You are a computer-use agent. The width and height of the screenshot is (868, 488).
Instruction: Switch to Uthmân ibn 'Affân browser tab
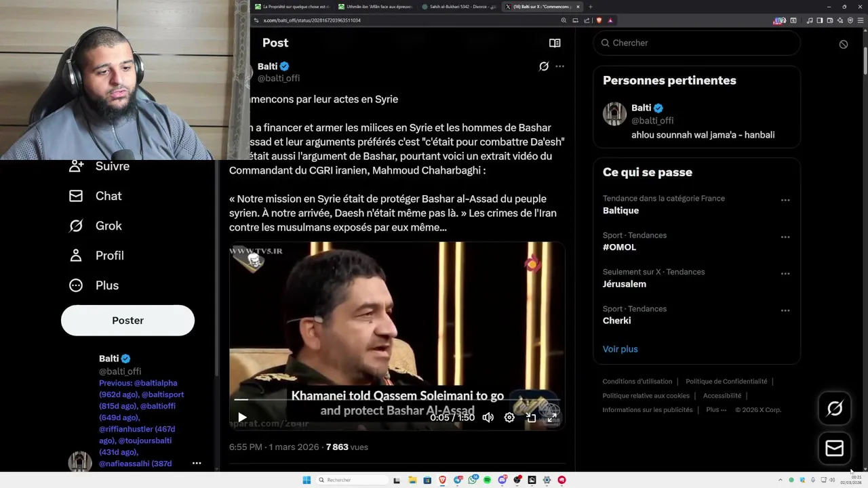[x=376, y=7]
